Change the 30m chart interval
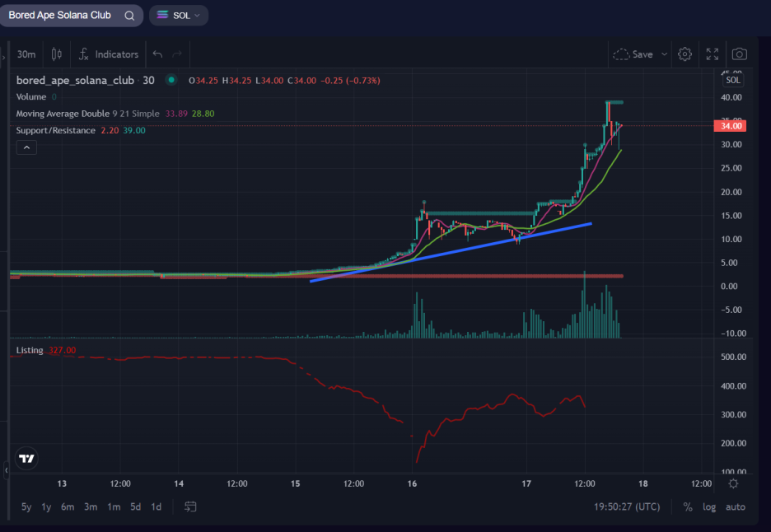The image size is (771, 532). (x=26, y=54)
